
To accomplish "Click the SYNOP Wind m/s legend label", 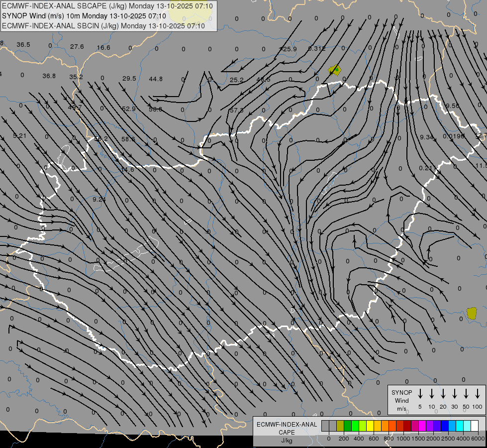I will point(401,400).
